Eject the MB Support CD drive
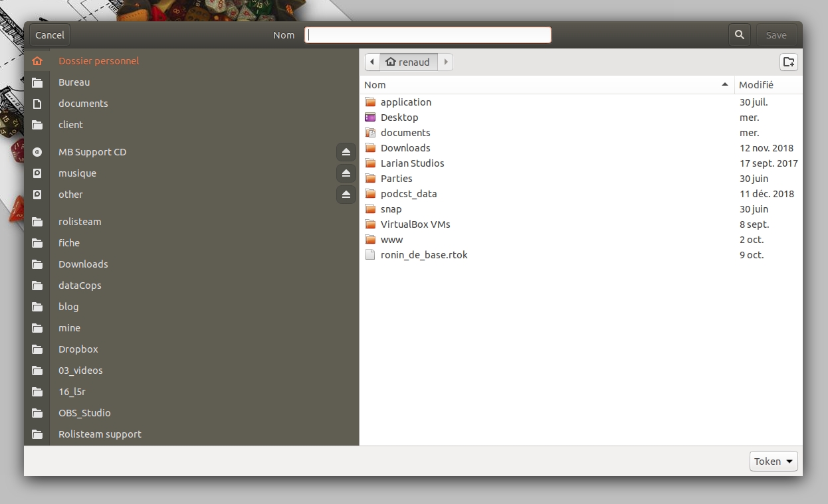The image size is (828, 504). [x=346, y=152]
